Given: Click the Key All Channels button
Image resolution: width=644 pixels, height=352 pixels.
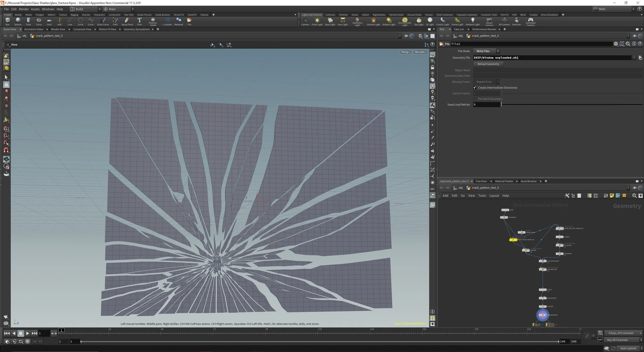Looking at the screenshot, I should click(617, 340).
